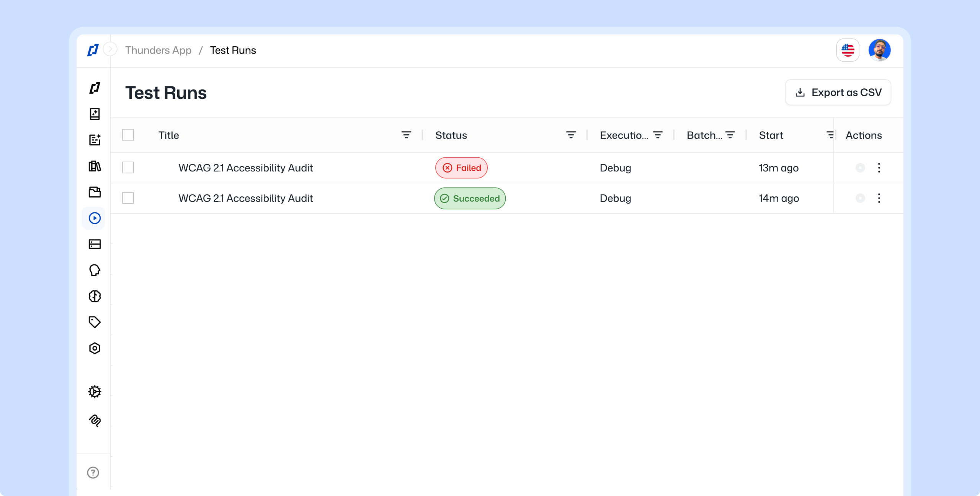The height and width of the screenshot is (496, 980).
Task: Check the Failed WCAG audit row checkbox
Action: pyautogui.click(x=128, y=168)
